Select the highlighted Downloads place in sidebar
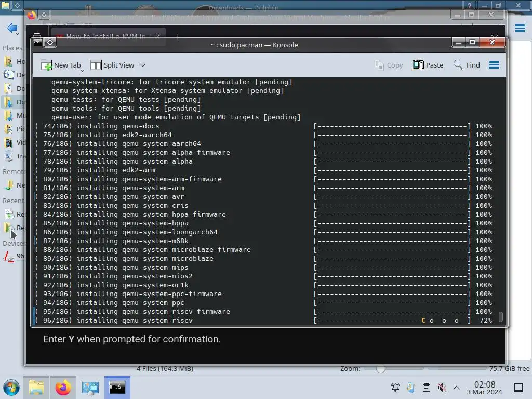 coord(14,102)
